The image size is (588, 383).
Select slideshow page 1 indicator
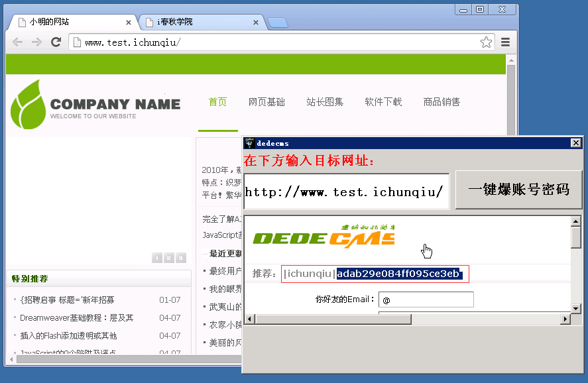point(156,258)
